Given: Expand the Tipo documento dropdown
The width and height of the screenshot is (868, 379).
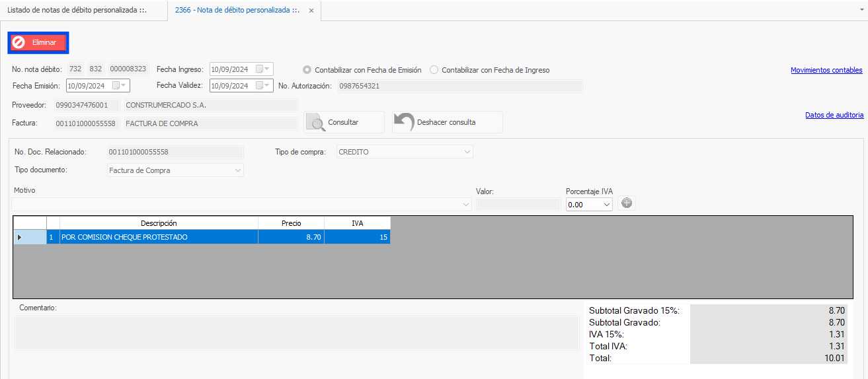Looking at the screenshot, I should 238,170.
